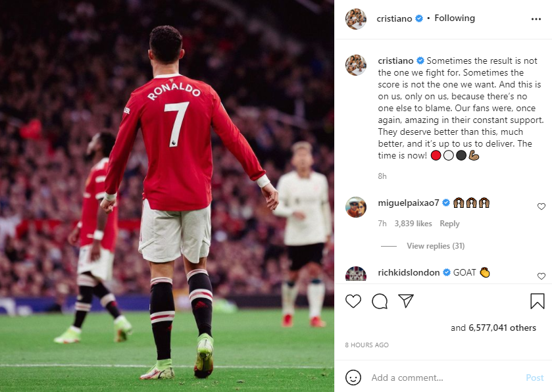Click cristiano's header profile picture
Screen dimensions: 552x392
(355, 19)
